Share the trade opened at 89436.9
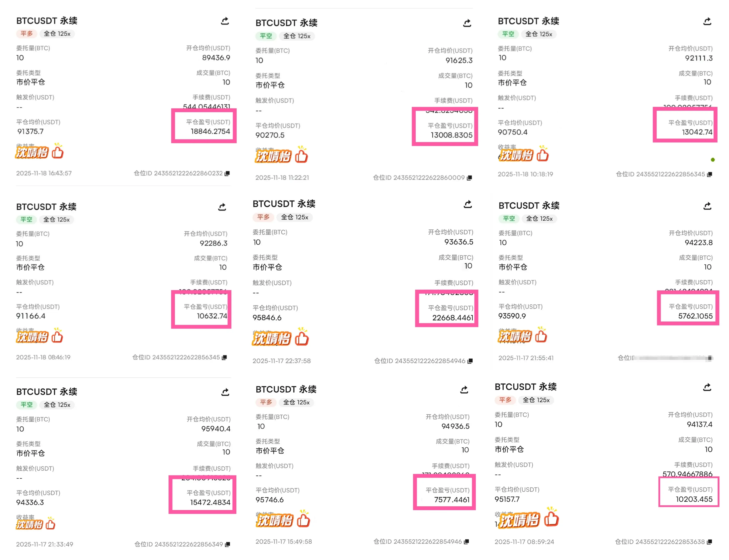Screen dimensions: 729x560 click(225, 21)
